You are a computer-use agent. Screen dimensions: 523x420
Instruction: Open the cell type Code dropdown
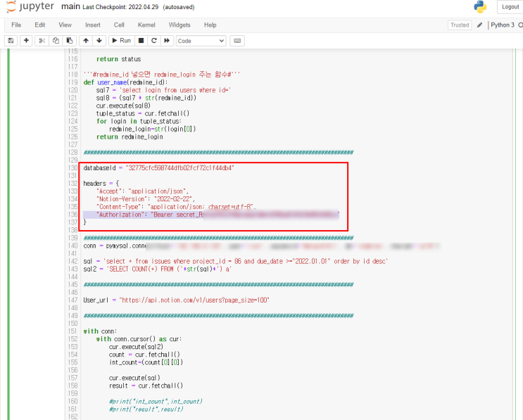(x=201, y=41)
